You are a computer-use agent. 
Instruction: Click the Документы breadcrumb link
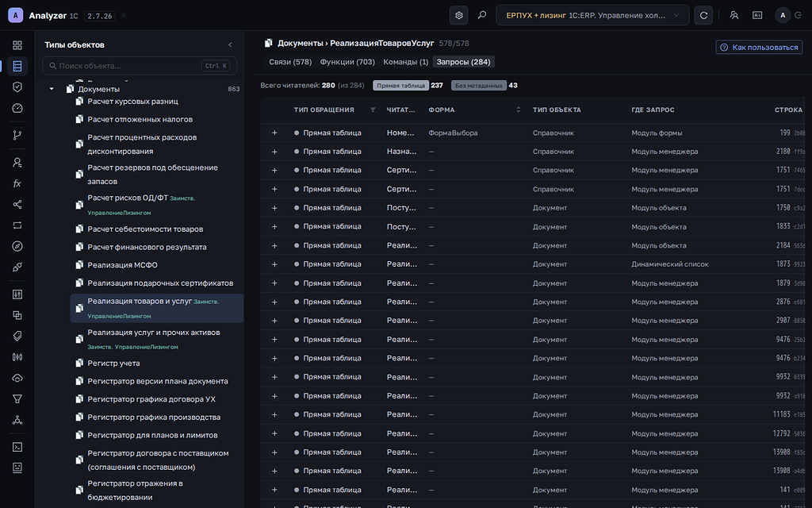[300, 44]
